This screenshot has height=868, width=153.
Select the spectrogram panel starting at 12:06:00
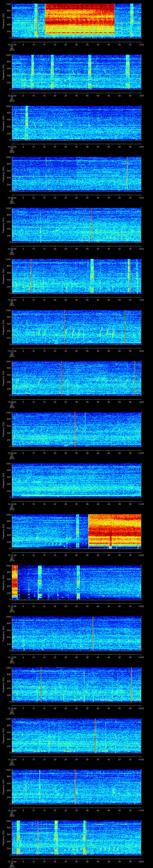point(77,276)
